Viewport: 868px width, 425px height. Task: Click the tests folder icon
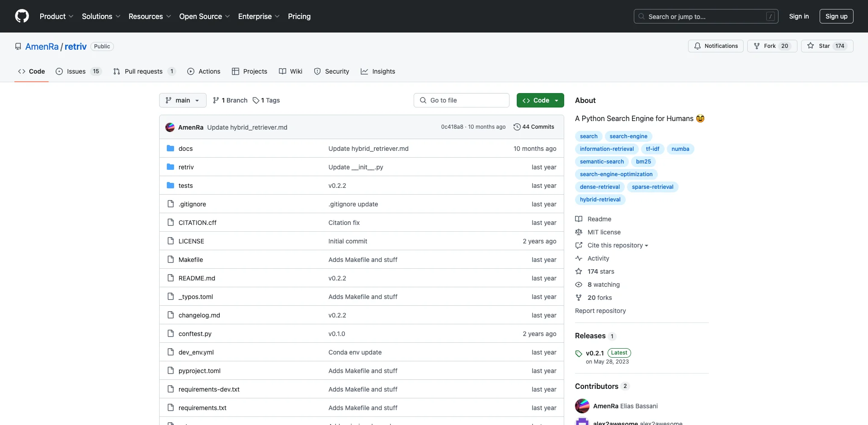click(170, 186)
